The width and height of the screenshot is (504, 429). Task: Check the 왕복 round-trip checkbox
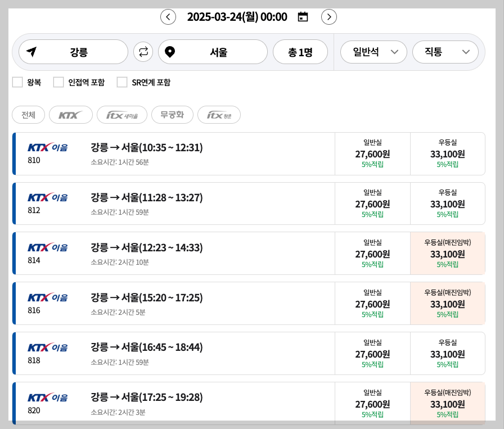click(x=17, y=82)
